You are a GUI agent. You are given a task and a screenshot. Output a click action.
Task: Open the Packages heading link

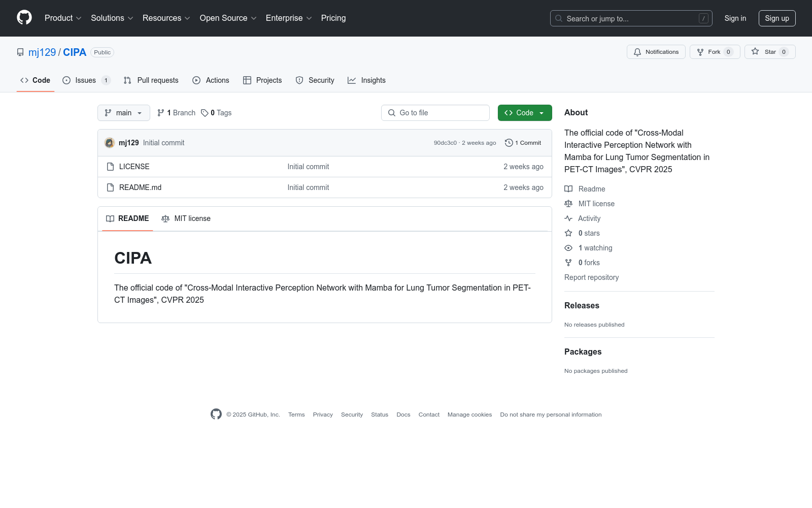pos(583,352)
